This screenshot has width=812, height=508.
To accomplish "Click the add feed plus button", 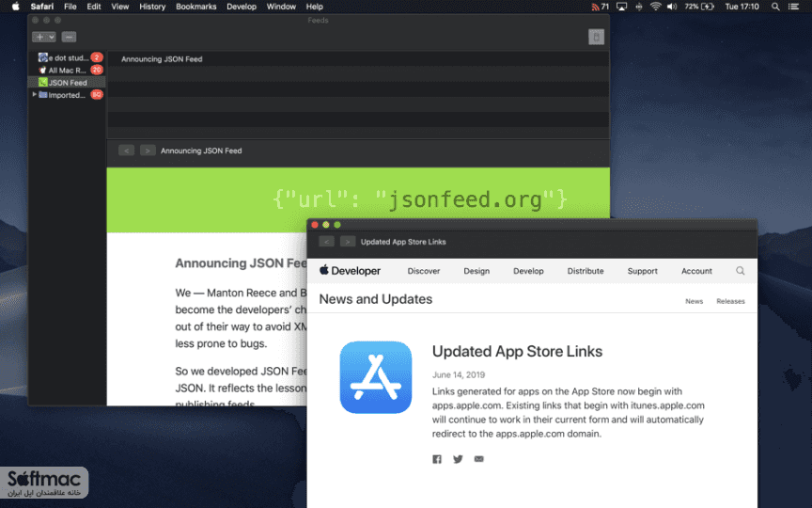I will click(x=39, y=37).
